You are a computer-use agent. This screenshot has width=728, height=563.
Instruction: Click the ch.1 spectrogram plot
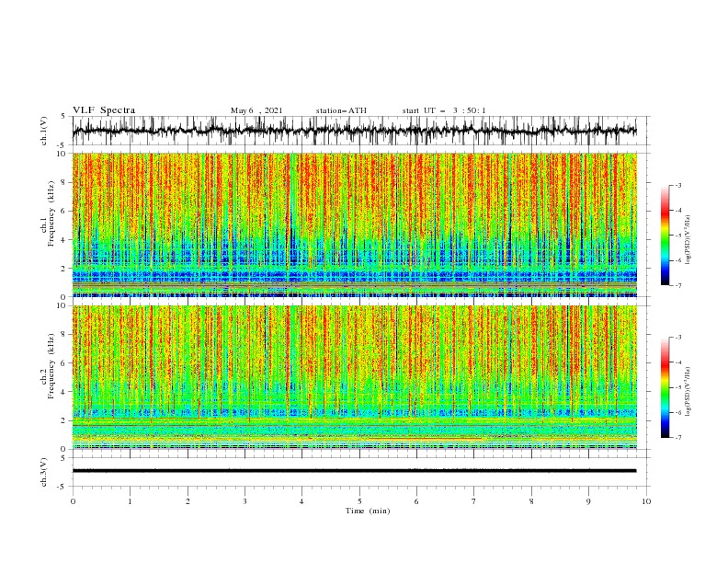[354, 224]
